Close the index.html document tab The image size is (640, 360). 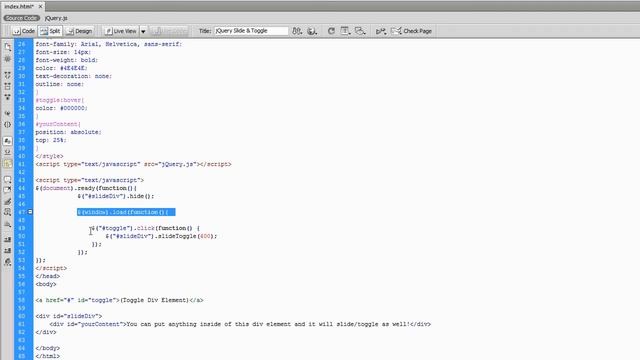[x=40, y=7]
